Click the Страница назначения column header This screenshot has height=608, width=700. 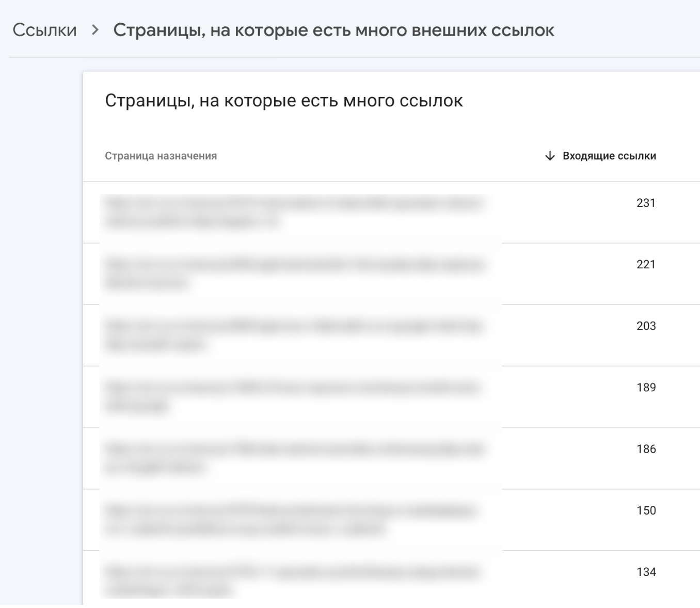[162, 156]
